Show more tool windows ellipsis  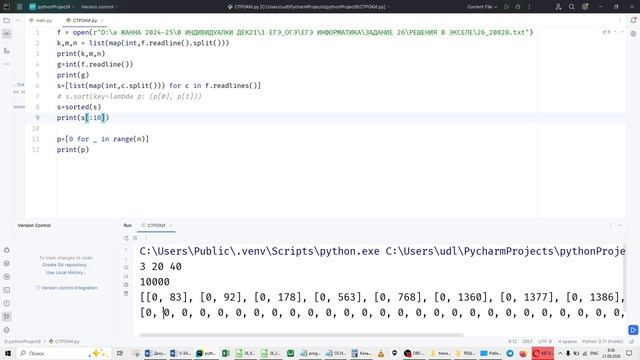pyautogui.click(x=7, y=64)
